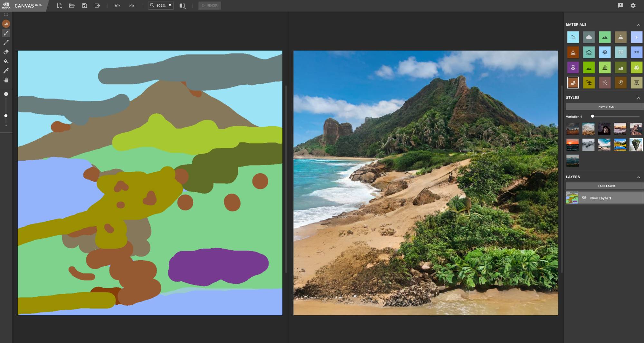Pick the Snow material swatch
The image size is (644, 343).
click(604, 52)
